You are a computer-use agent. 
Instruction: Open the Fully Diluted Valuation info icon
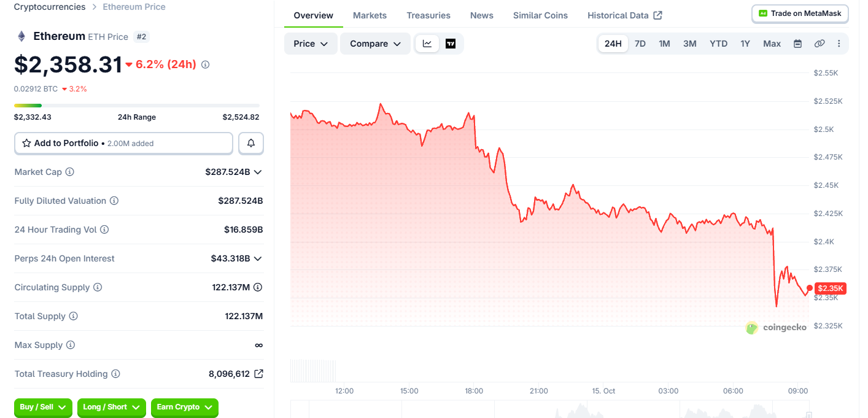(114, 201)
